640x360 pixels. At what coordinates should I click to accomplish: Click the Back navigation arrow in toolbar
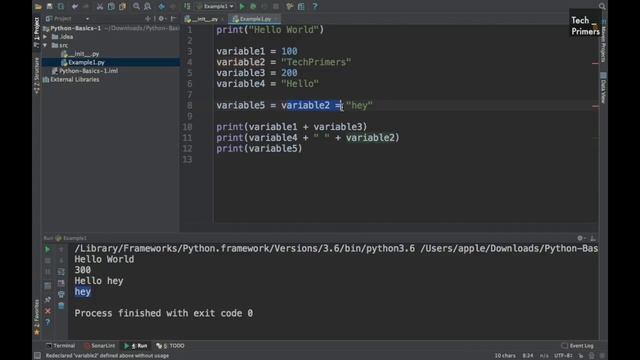(x=162, y=7)
